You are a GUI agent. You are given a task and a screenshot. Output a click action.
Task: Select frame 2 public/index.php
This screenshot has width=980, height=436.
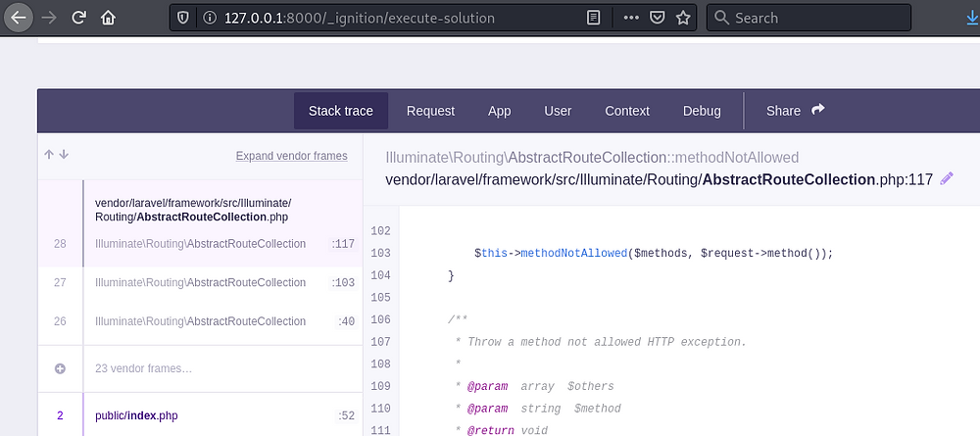point(200,415)
